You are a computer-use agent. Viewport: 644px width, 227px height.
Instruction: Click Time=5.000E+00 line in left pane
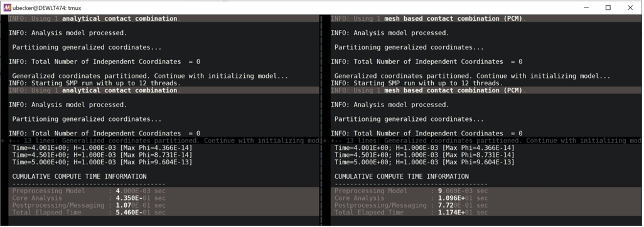coord(102,162)
